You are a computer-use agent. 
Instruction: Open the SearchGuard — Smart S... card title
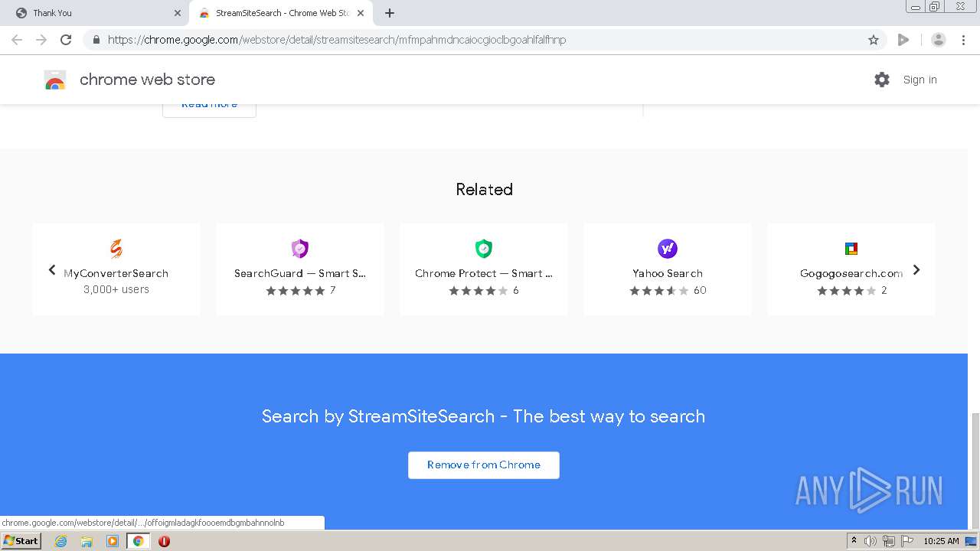pyautogui.click(x=300, y=273)
